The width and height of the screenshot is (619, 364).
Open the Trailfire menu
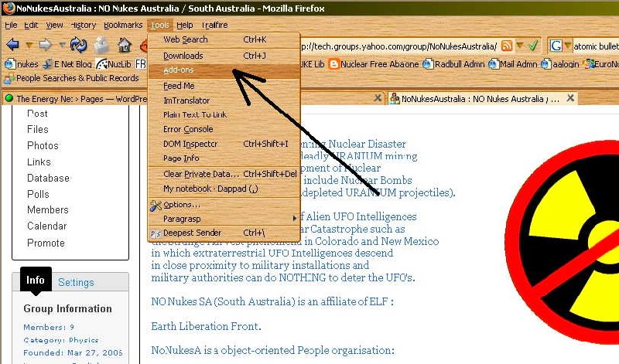(x=215, y=25)
